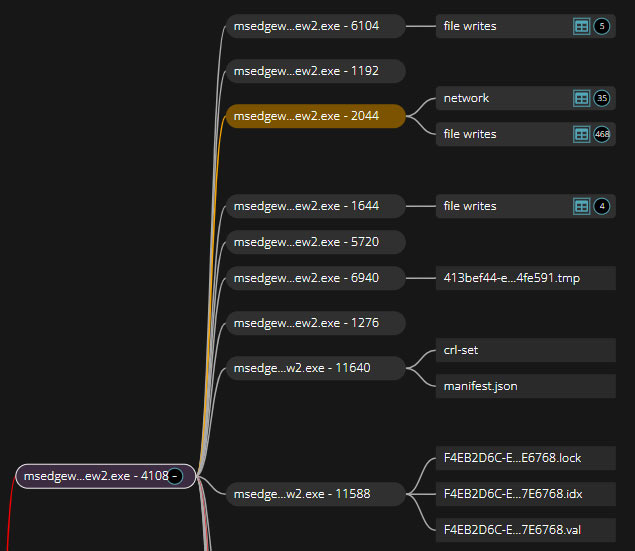The height and width of the screenshot is (551, 635).
Task: Click count badge 5 on file writes
Action: [601, 27]
